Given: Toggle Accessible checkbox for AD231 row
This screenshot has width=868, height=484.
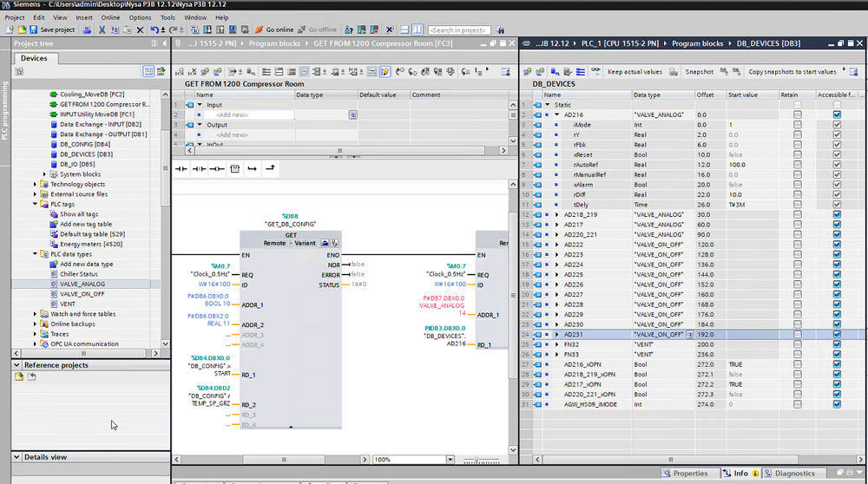Looking at the screenshot, I should pyautogui.click(x=837, y=334).
